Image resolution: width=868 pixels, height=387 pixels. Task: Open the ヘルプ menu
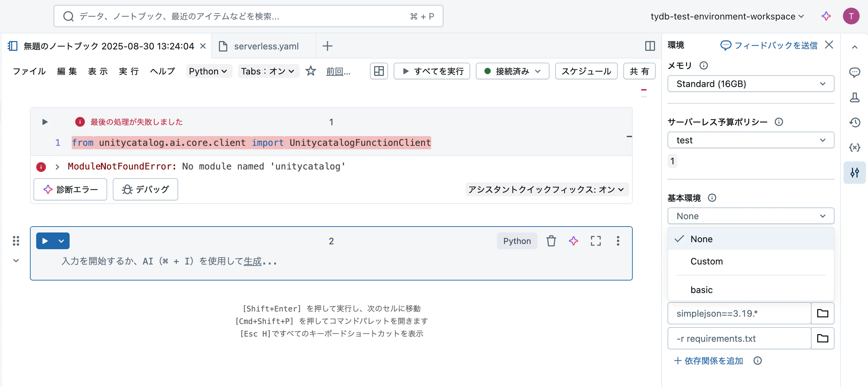163,71
